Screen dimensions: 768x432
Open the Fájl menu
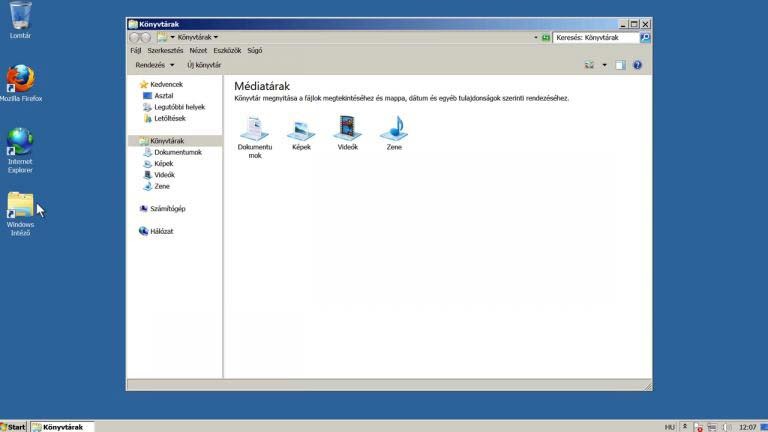tap(136, 50)
